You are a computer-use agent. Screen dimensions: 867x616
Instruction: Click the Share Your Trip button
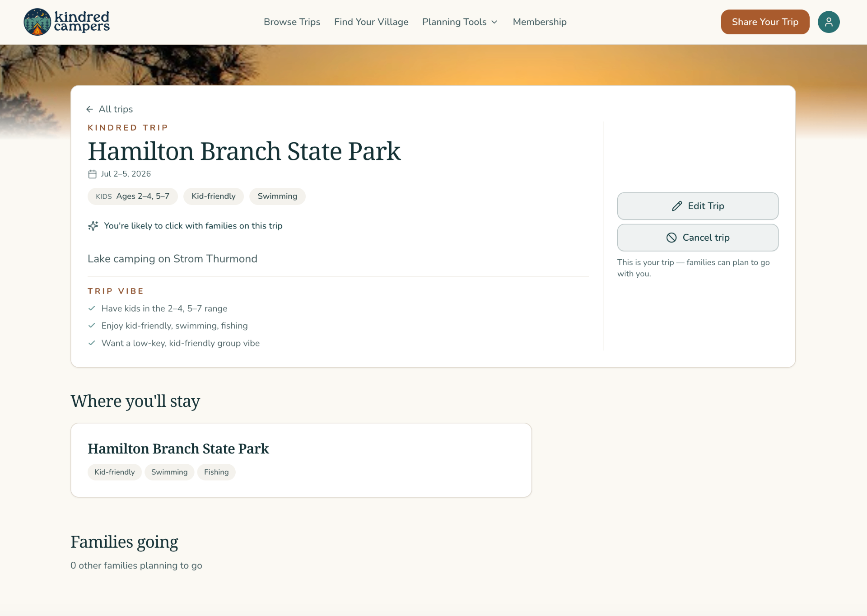coord(765,22)
